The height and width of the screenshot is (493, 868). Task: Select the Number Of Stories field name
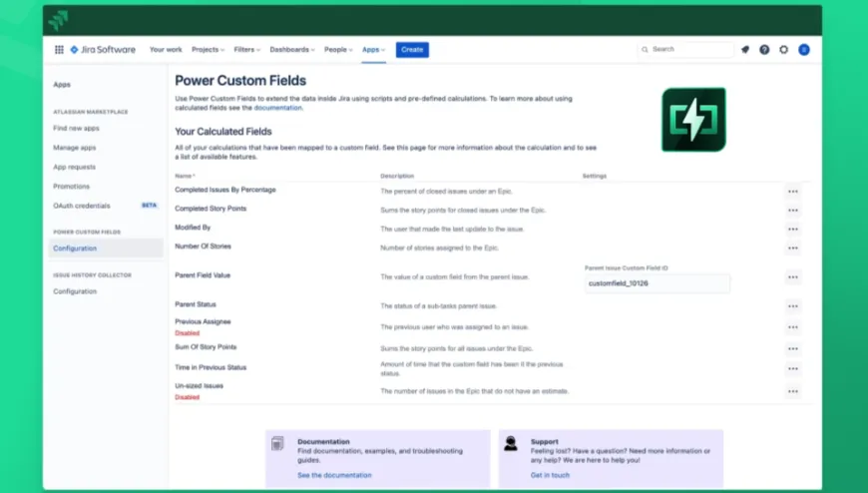pos(203,246)
